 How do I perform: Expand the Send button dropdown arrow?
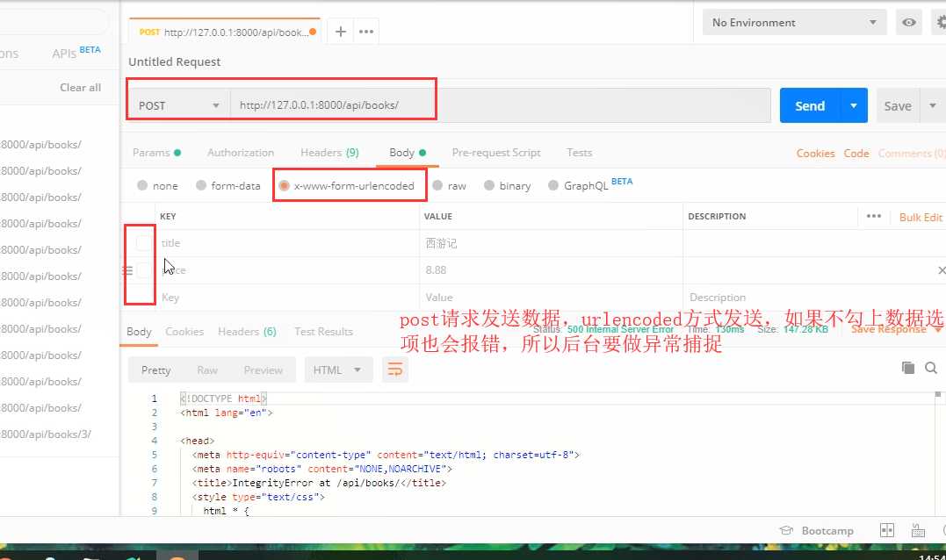[x=853, y=105]
